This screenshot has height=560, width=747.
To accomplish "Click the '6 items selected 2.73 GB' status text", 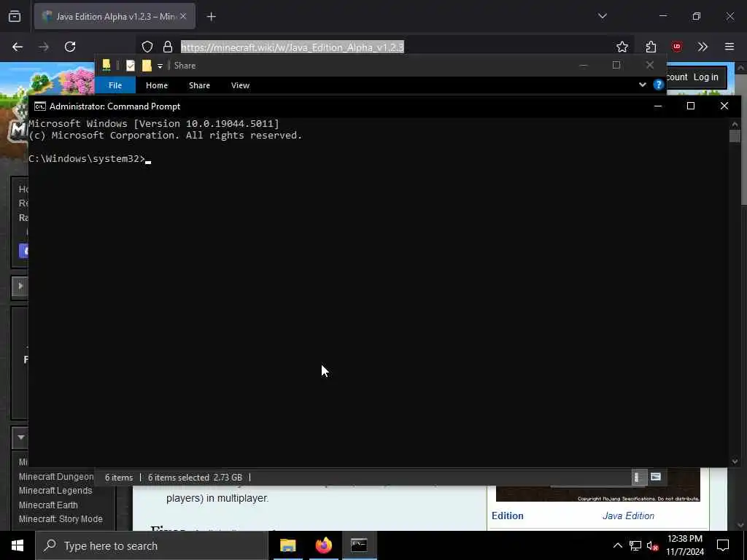I will (x=195, y=478).
